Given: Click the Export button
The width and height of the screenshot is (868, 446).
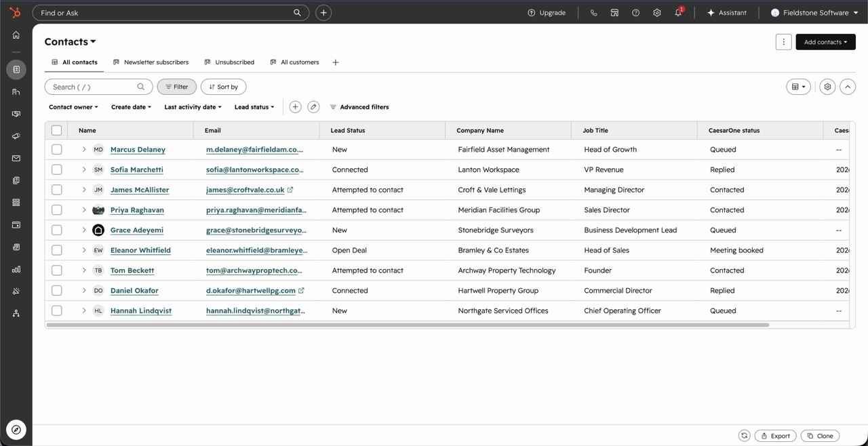Looking at the screenshot, I should pos(775,436).
